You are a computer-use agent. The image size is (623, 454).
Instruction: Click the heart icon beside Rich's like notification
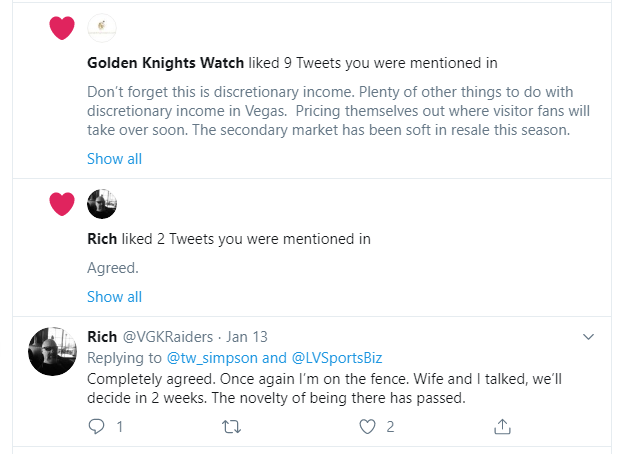pyautogui.click(x=62, y=205)
